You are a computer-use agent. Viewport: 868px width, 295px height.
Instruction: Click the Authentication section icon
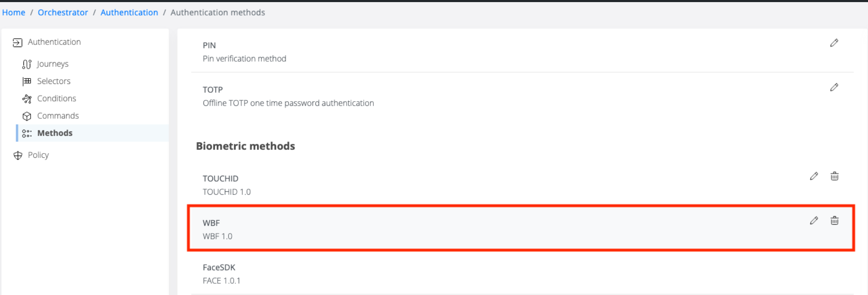click(x=17, y=42)
